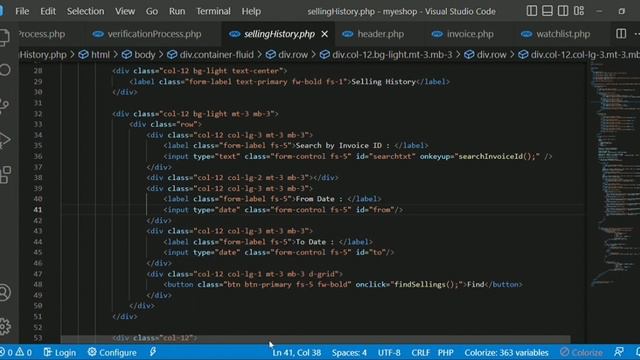Click the lightning bolt status icon
640x360 pixels.
(x=153, y=352)
